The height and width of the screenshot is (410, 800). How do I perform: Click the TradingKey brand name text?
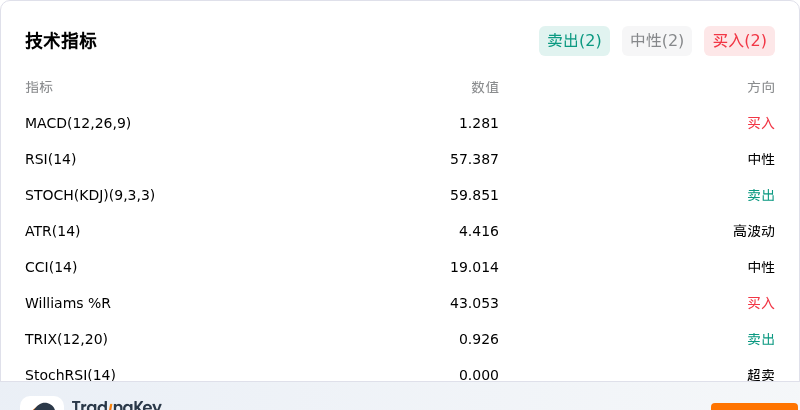tap(117, 405)
